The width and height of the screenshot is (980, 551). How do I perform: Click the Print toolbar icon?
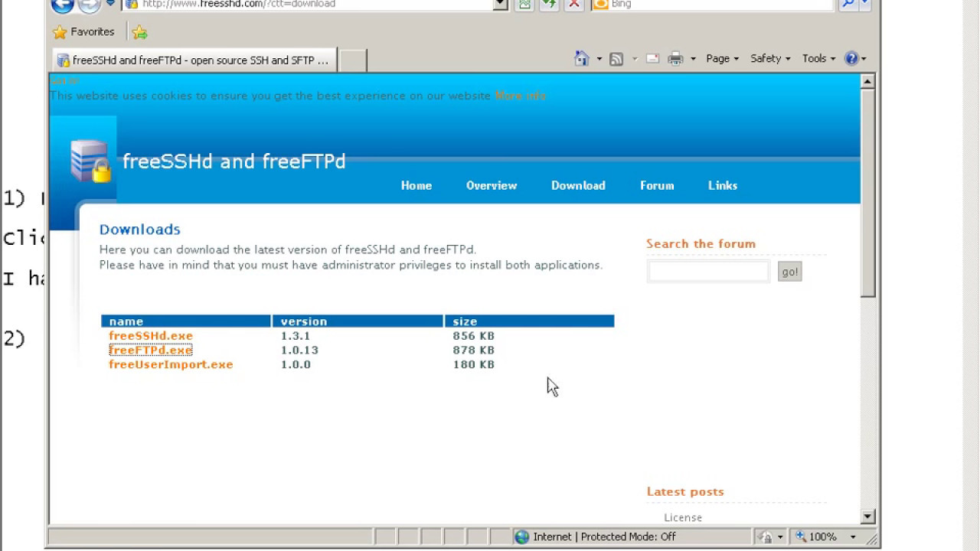[675, 59]
